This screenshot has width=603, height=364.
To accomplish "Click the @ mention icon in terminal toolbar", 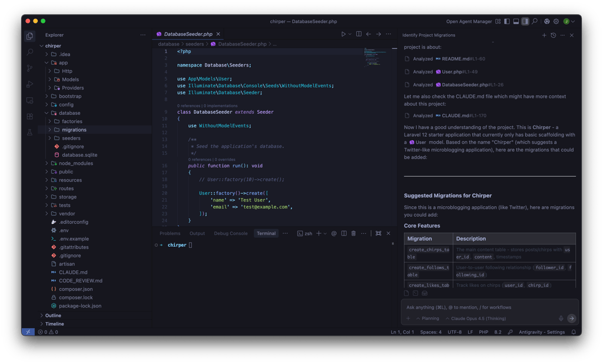I will [334, 234].
